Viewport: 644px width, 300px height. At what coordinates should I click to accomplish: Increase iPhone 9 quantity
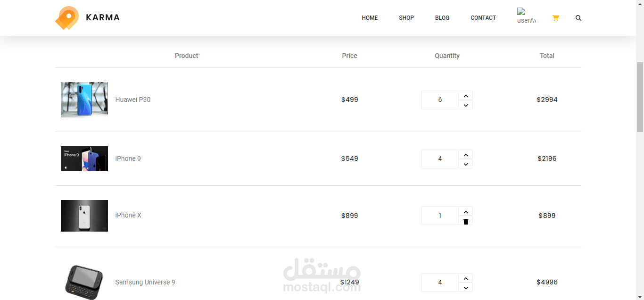coord(466,155)
